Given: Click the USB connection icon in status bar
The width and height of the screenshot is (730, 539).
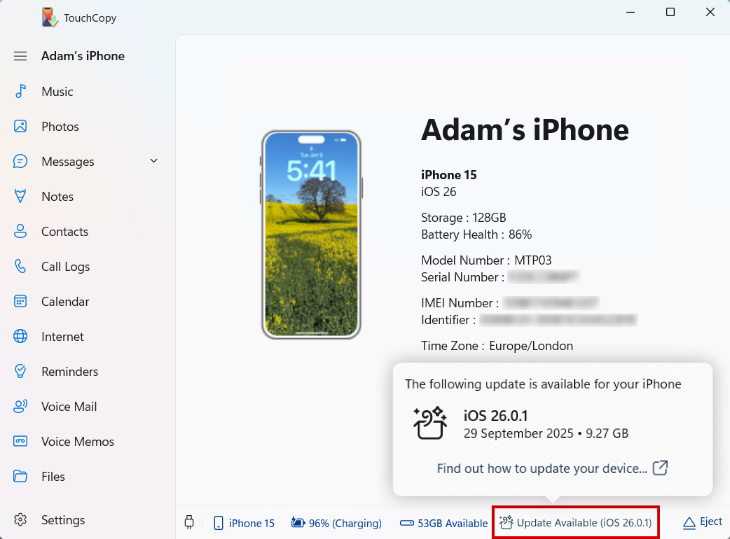Looking at the screenshot, I should pyautogui.click(x=189, y=522).
